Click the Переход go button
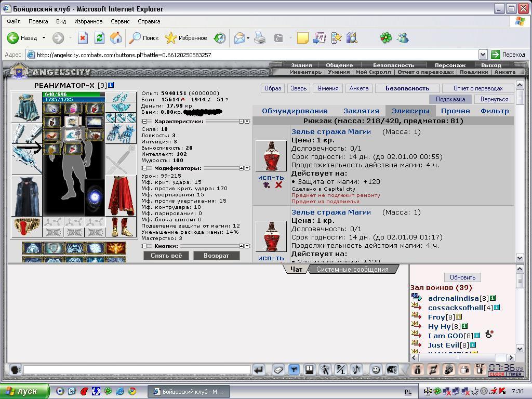The width and height of the screenshot is (532, 399). point(508,55)
